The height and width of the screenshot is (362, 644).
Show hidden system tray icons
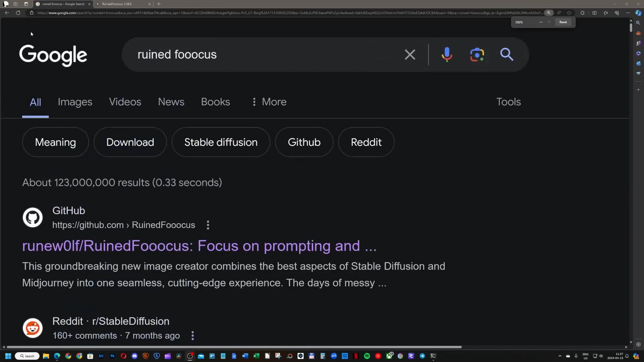click(560, 356)
